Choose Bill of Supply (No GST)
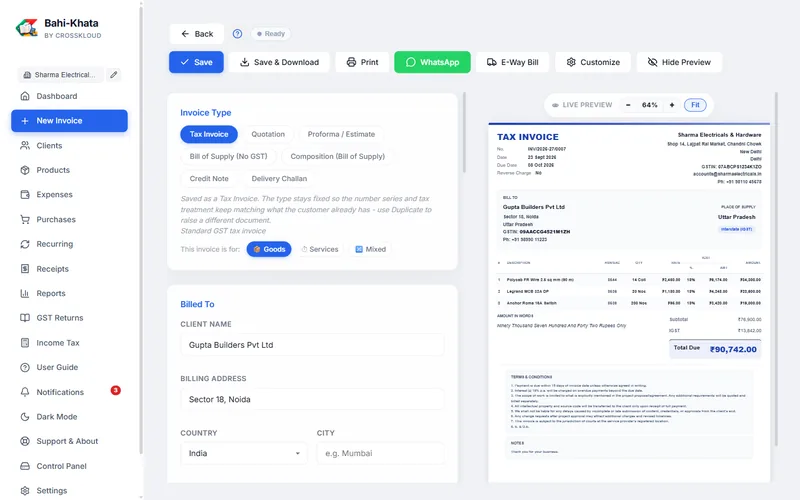This screenshot has height=500, width=800. click(228, 156)
